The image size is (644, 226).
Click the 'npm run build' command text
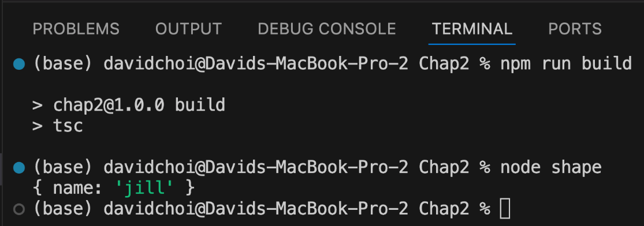pos(566,65)
